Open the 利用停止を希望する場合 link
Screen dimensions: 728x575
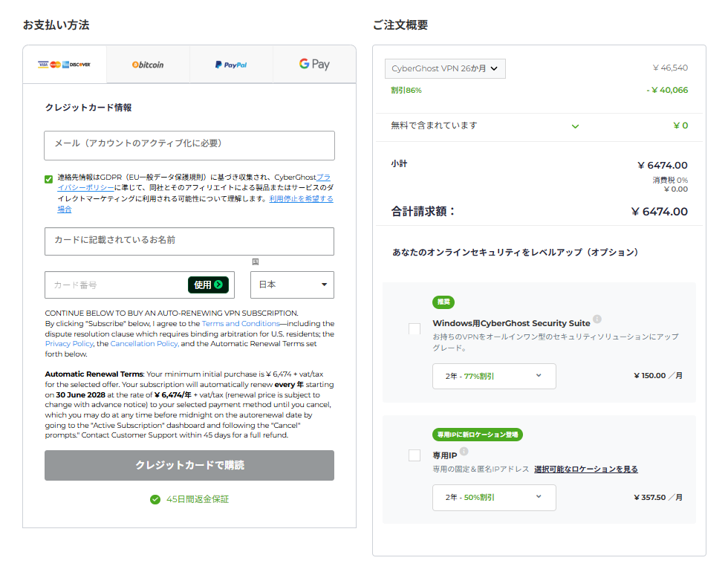195,204
